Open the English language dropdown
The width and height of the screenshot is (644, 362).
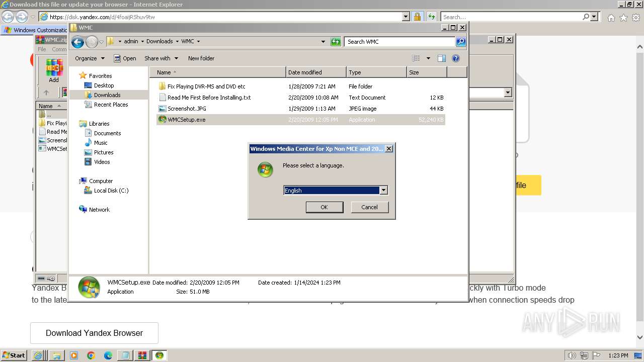pyautogui.click(x=383, y=191)
